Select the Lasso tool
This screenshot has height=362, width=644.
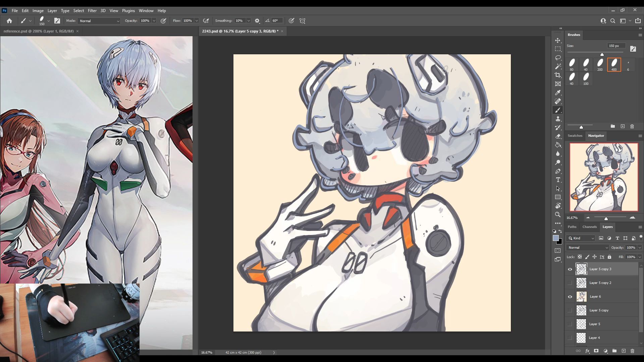[558, 58]
